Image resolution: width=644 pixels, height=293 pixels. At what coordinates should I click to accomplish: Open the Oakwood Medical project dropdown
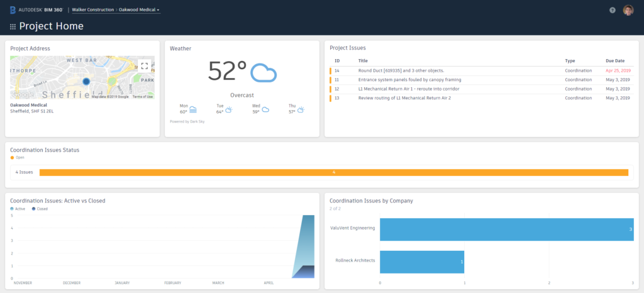(x=139, y=9)
